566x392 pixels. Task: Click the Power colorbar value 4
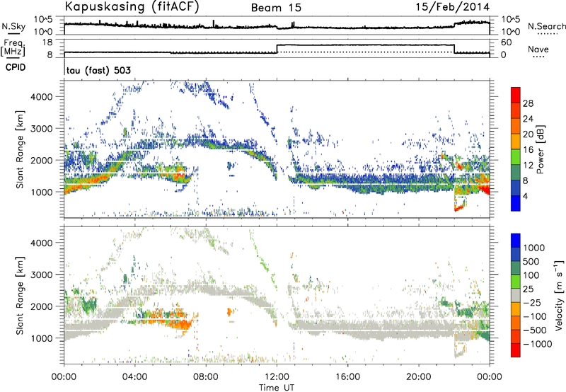[525, 196]
